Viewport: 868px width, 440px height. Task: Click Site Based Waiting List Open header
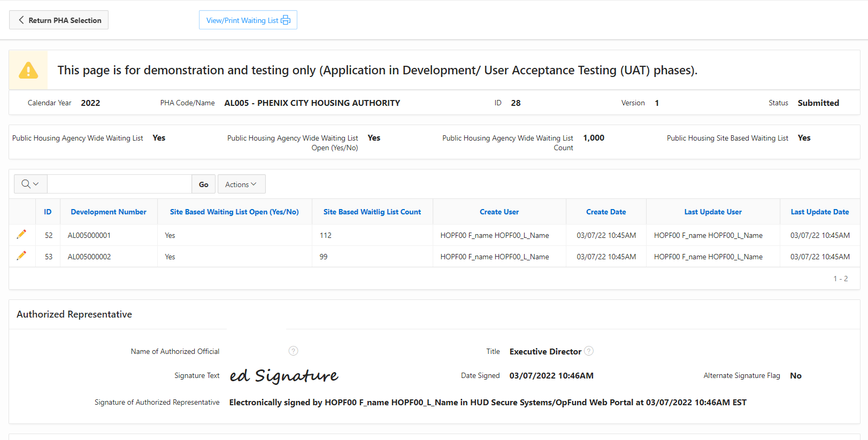234,212
